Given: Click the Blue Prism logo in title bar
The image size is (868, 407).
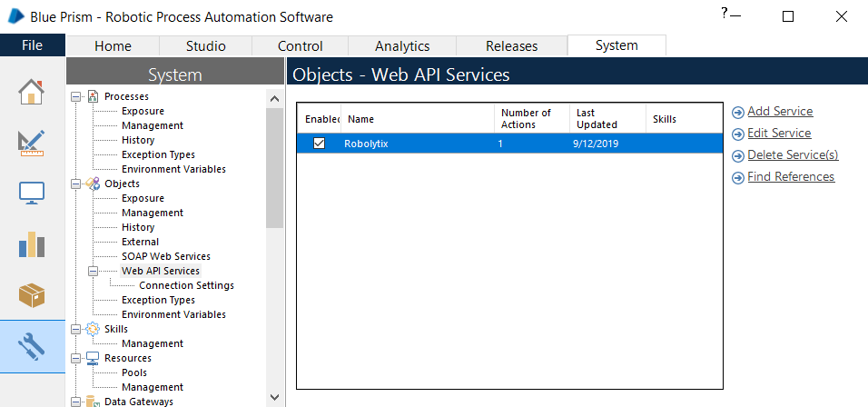Looking at the screenshot, I should (16, 16).
